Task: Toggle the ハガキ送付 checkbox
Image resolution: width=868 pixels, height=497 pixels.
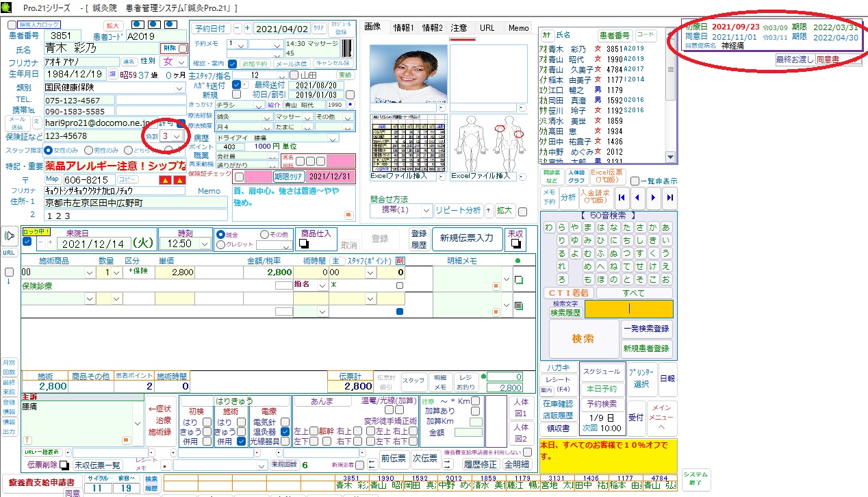Action: [x=236, y=85]
